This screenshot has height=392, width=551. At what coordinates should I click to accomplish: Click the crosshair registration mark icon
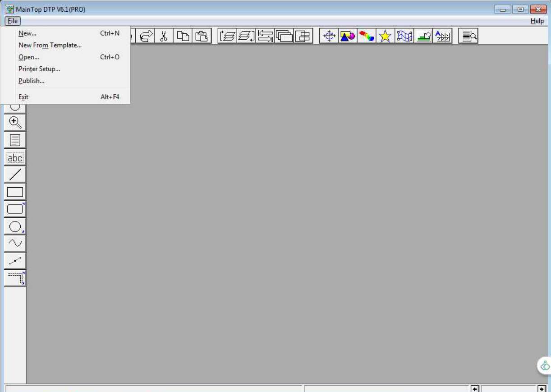pos(329,36)
